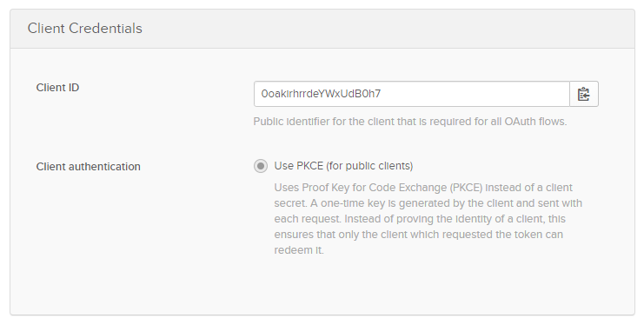
Task: Click the Client Credentials panel heading
Action: pos(84,29)
